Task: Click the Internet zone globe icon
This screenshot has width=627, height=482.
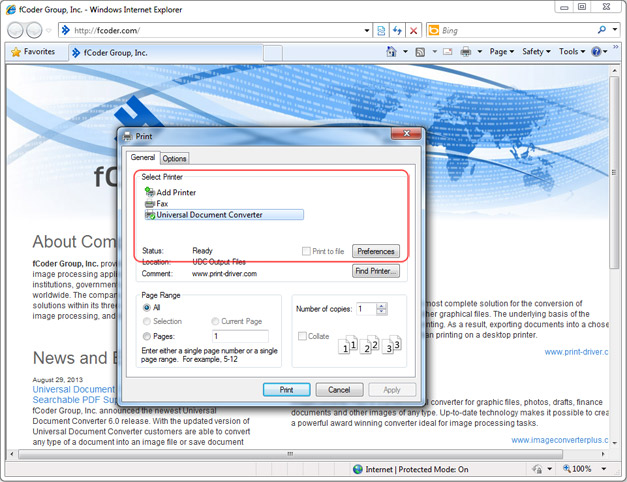Action: [358, 469]
